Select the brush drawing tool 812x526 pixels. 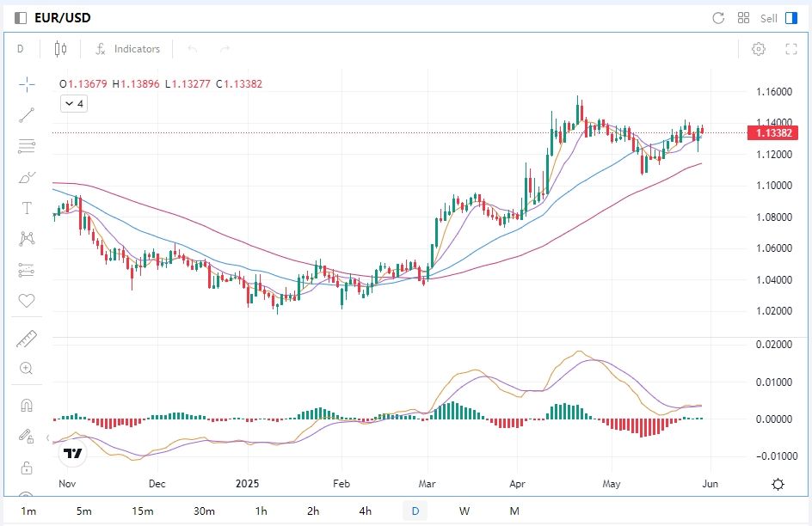pyautogui.click(x=27, y=177)
